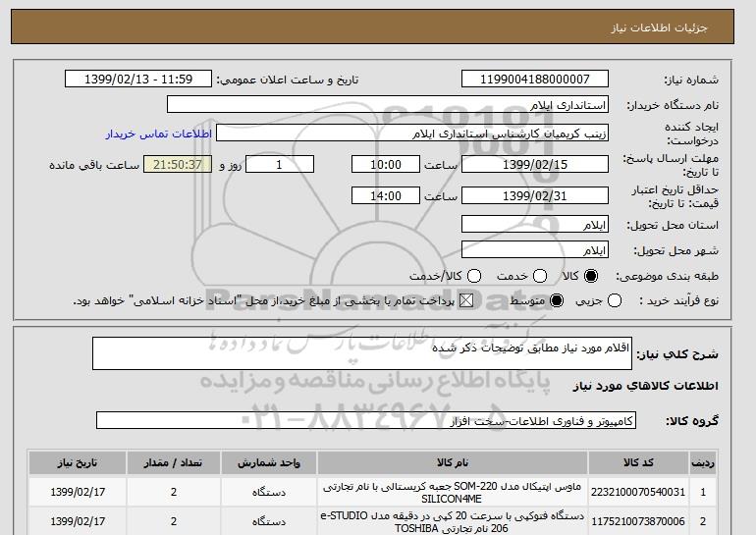Toggle the اسناد خزانه اسلامی payment checkbox
Image resolution: width=756 pixels, height=535 pixels.
pos(465,300)
